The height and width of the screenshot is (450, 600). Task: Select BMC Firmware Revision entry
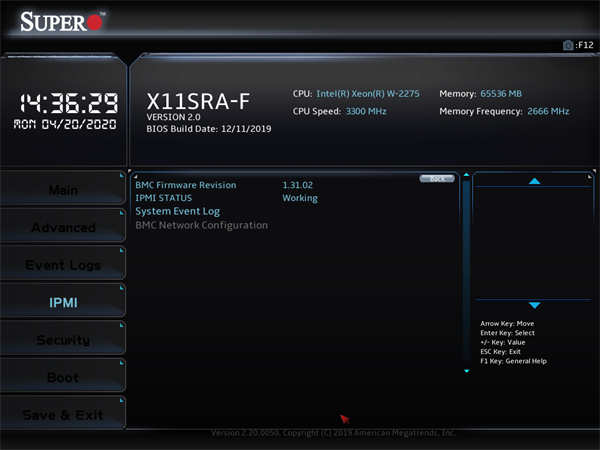(x=186, y=185)
